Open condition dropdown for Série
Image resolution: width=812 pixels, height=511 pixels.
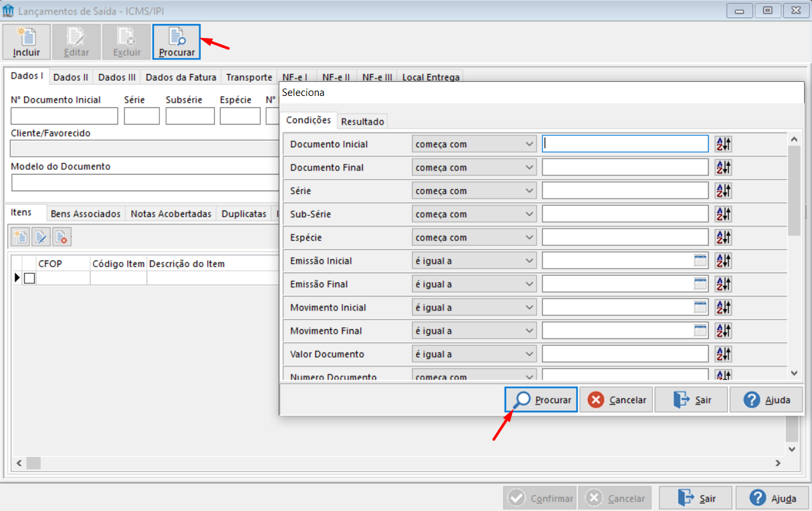(x=474, y=191)
